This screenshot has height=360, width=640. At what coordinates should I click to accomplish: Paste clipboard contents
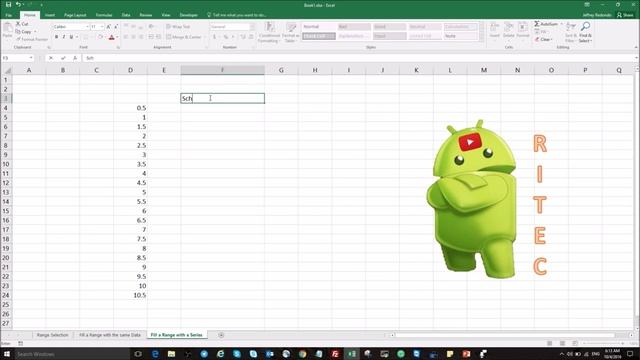coord(7,31)
